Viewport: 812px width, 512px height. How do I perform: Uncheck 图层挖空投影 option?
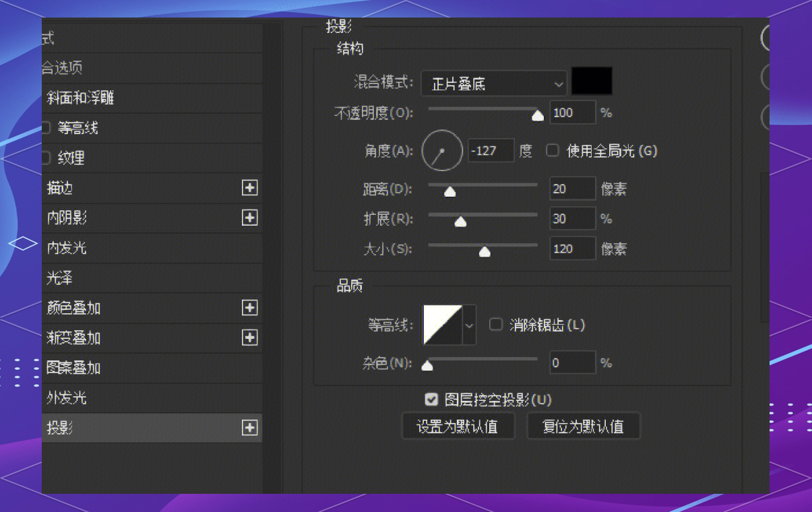[x=432, y=399]
